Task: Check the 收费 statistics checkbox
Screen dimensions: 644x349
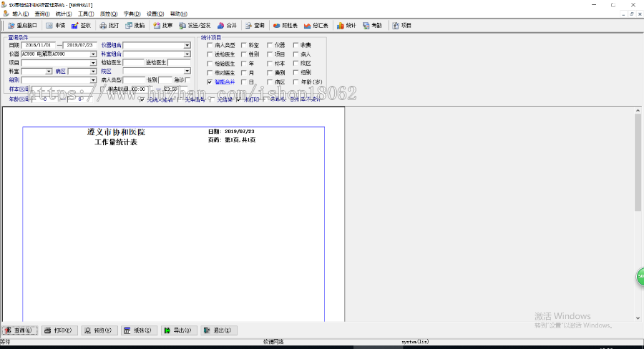Action: (296, 45)
